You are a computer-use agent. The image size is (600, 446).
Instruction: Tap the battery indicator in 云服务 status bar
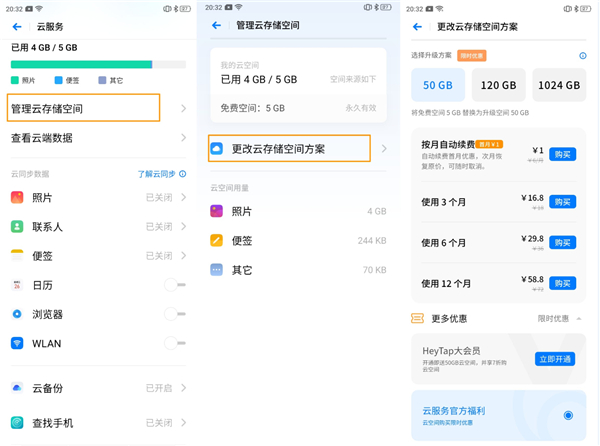[185, 9]
